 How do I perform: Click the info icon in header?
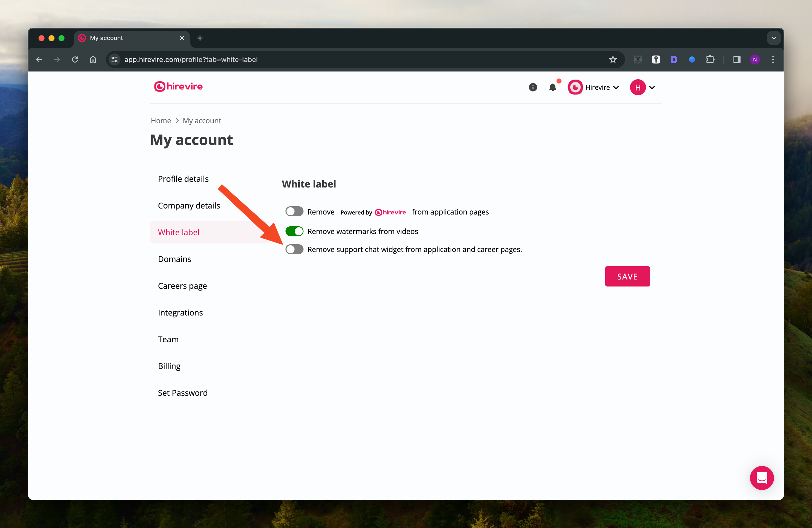click(x=532, y=87)
